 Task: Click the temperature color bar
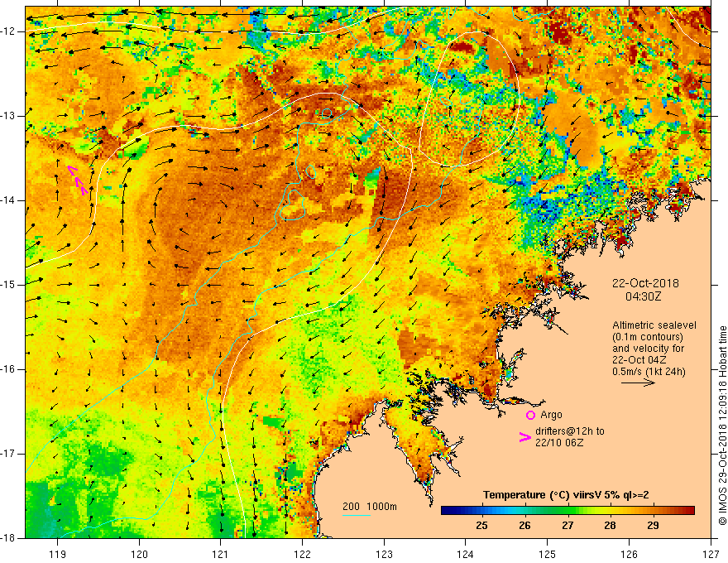[x=568, y=511]
